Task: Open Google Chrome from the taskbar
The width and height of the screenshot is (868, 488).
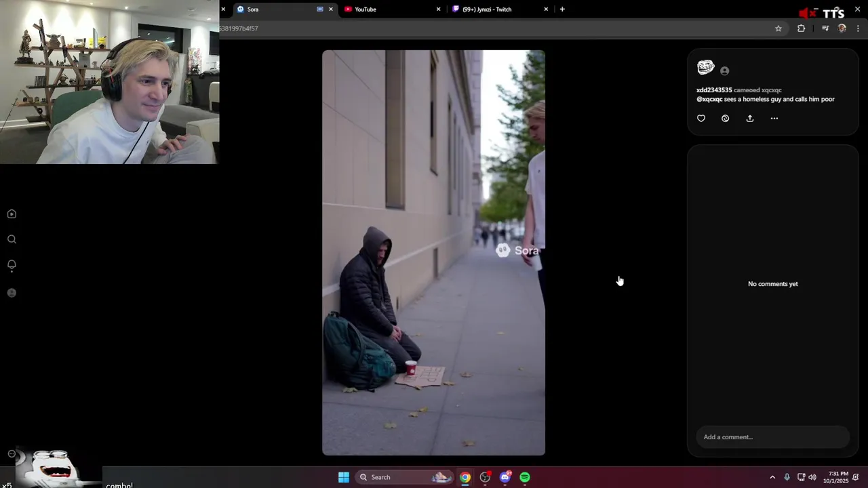Action: tap(465, 477)
